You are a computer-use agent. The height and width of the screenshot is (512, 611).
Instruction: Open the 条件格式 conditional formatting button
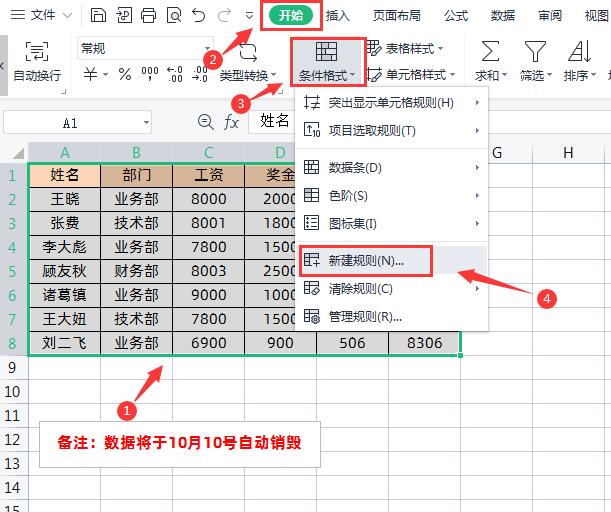point(327,62)
